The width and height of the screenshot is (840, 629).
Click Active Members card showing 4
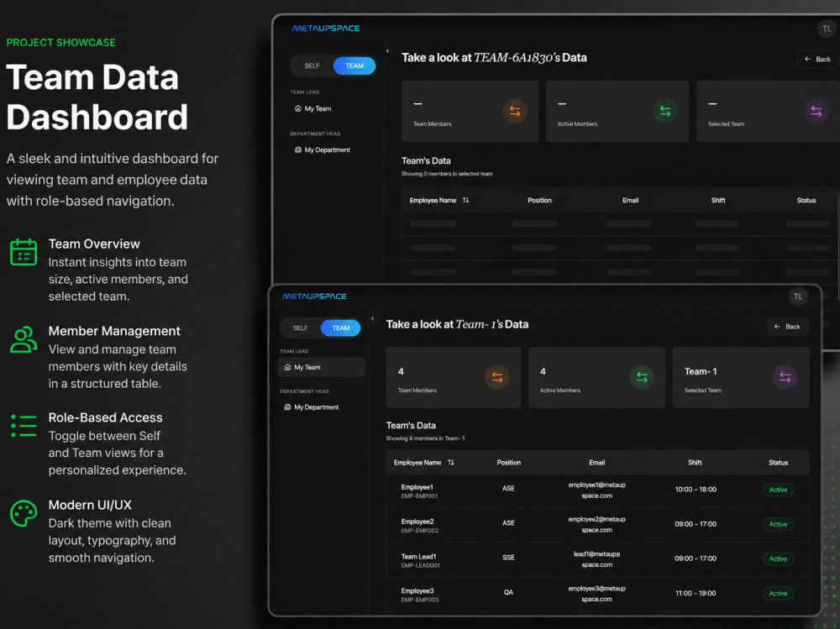596,378
